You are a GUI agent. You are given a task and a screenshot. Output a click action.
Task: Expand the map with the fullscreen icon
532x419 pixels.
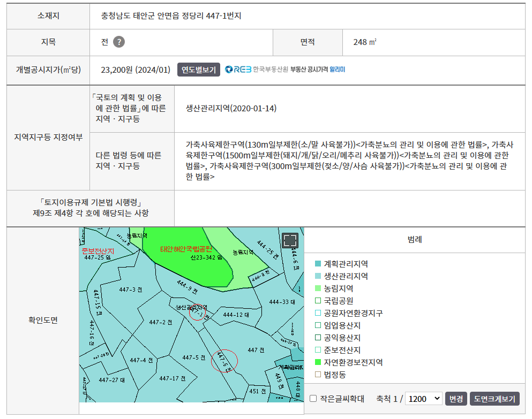point(290,240)
